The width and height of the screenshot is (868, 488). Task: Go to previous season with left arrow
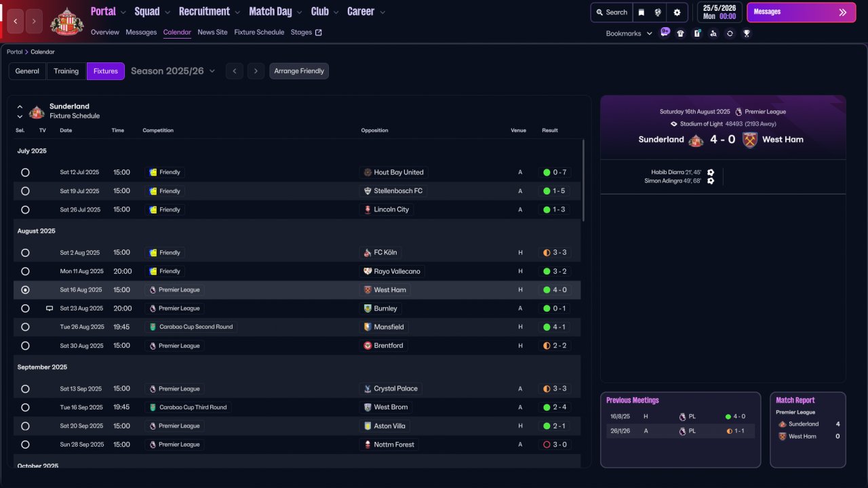(235, 71)
